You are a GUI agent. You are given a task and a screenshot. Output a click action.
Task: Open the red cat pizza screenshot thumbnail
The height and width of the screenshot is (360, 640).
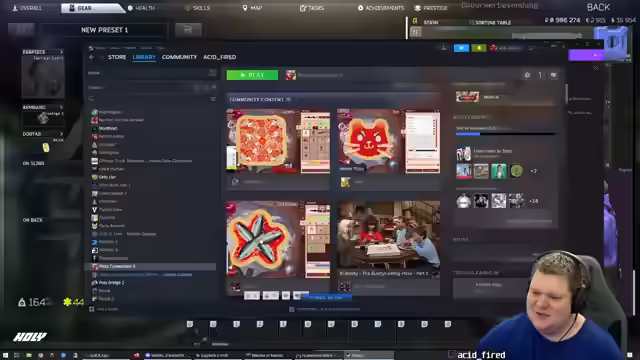tap(389, 141)
